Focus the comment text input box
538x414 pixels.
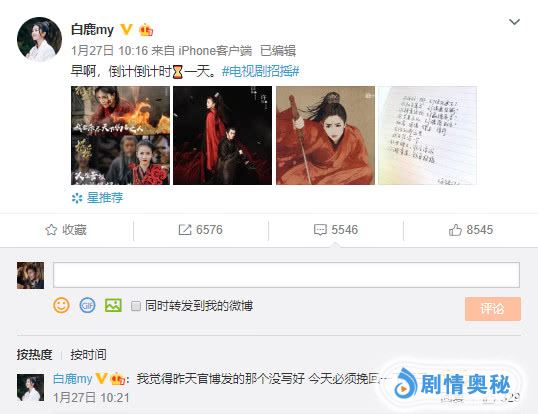[286, 275]
